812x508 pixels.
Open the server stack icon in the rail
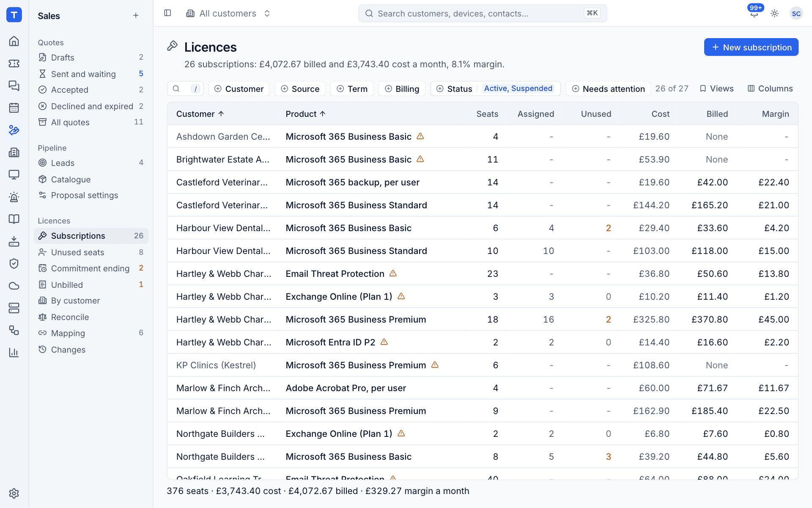(x=14, y=308)
